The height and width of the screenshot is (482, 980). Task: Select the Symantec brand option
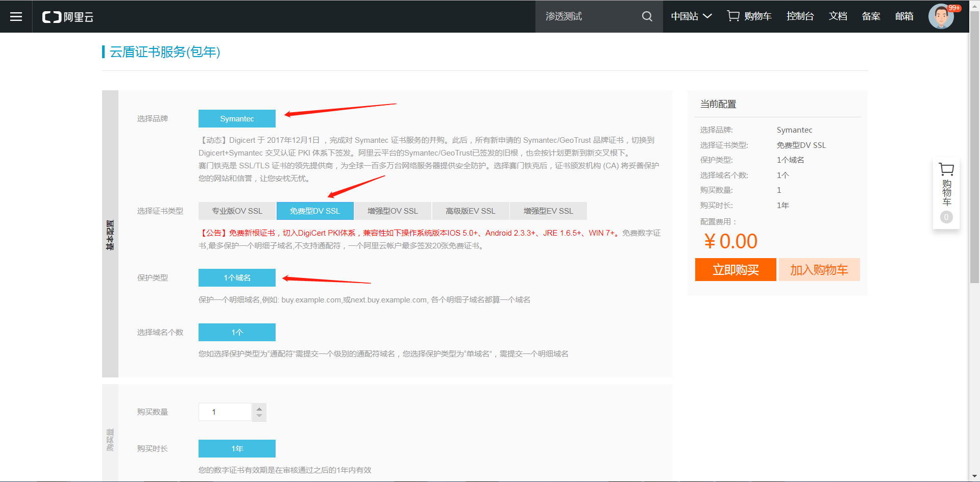237,118
